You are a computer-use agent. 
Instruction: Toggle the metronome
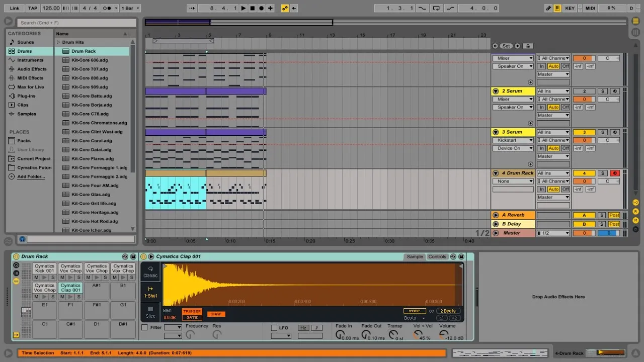pyautogui.click(x=107, y=8)
